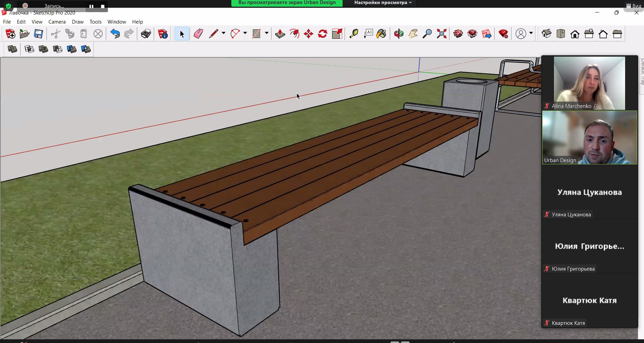Viewport: 644px width, 343px height.
Task: Click the Union solid tool icon
Action: [x=43, y=49]
